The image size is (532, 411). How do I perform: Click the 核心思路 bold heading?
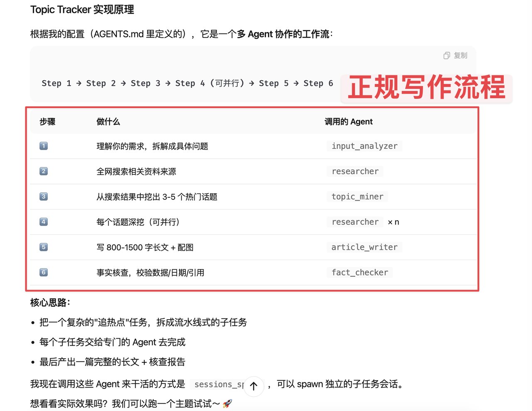pyautogui.click(x=50, y=303)
